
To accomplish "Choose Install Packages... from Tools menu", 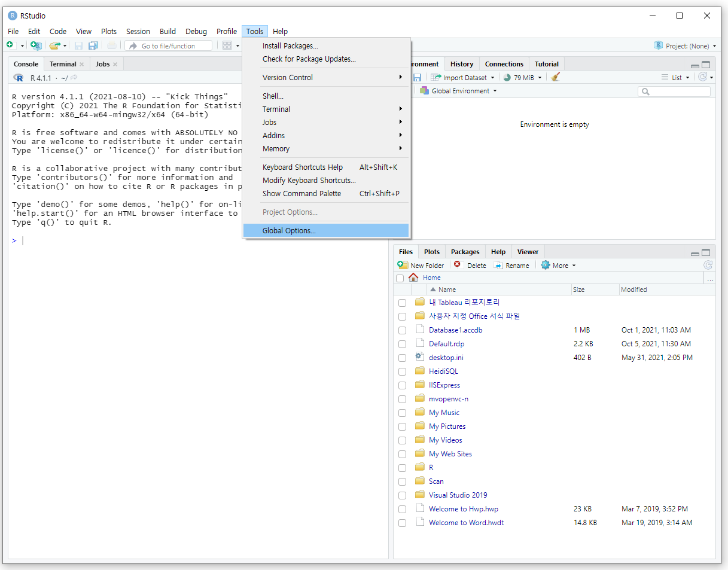I will pyautogui.click(x=326, y=45).
